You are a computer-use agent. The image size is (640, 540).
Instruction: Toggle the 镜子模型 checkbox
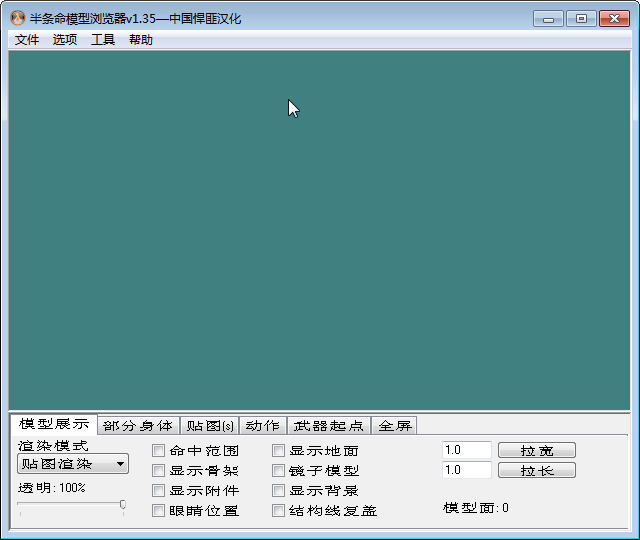tap(278, 471)
